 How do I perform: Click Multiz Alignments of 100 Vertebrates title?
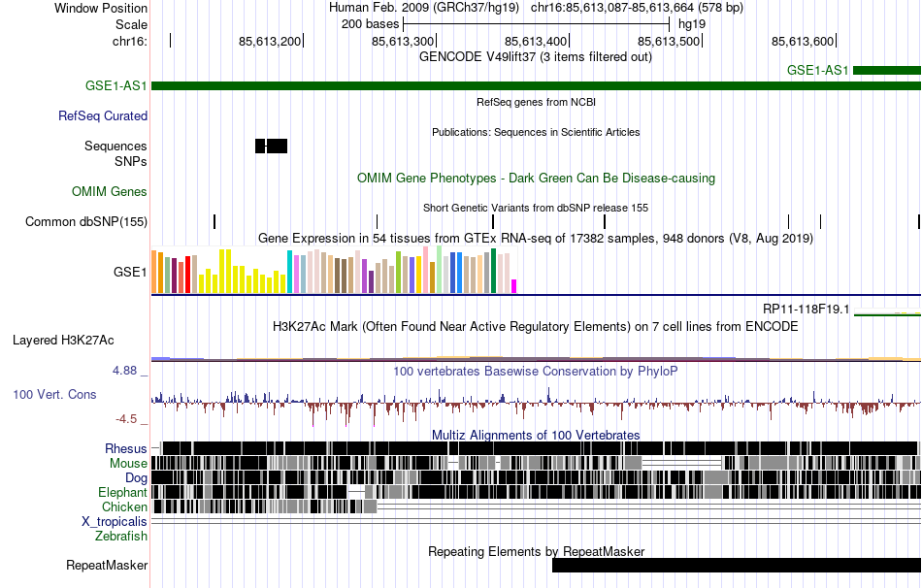pyautogui.click(x=536, y=435)
